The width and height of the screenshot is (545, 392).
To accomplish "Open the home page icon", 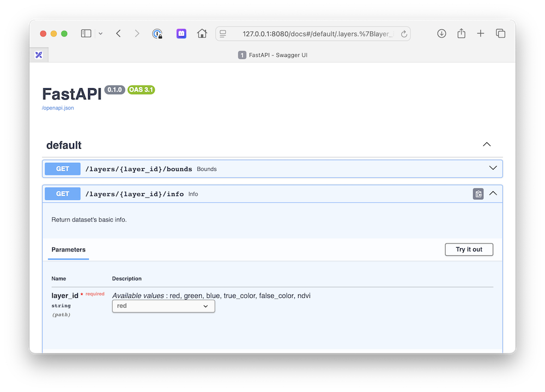I will click(202, 34).
